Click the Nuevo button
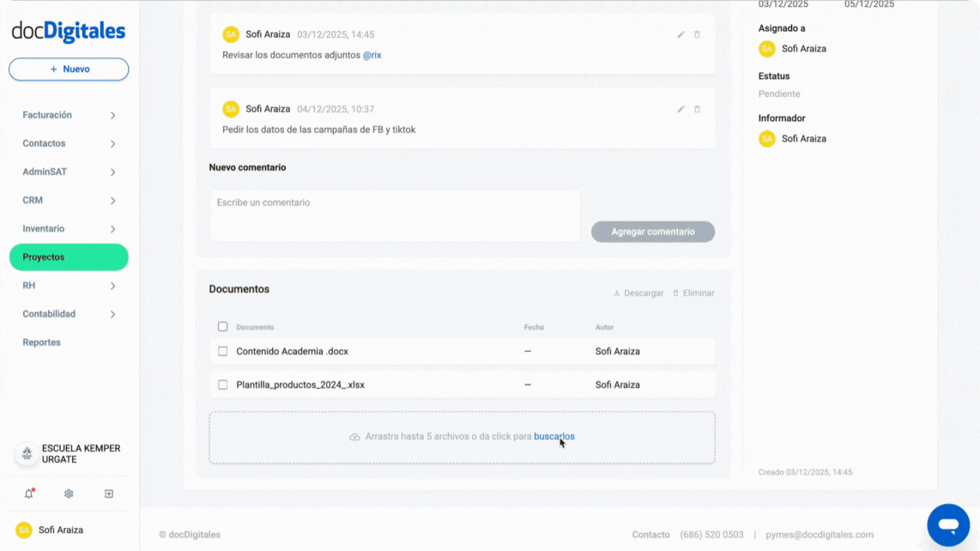Screen dimensions: 980x551 (69, 69)
